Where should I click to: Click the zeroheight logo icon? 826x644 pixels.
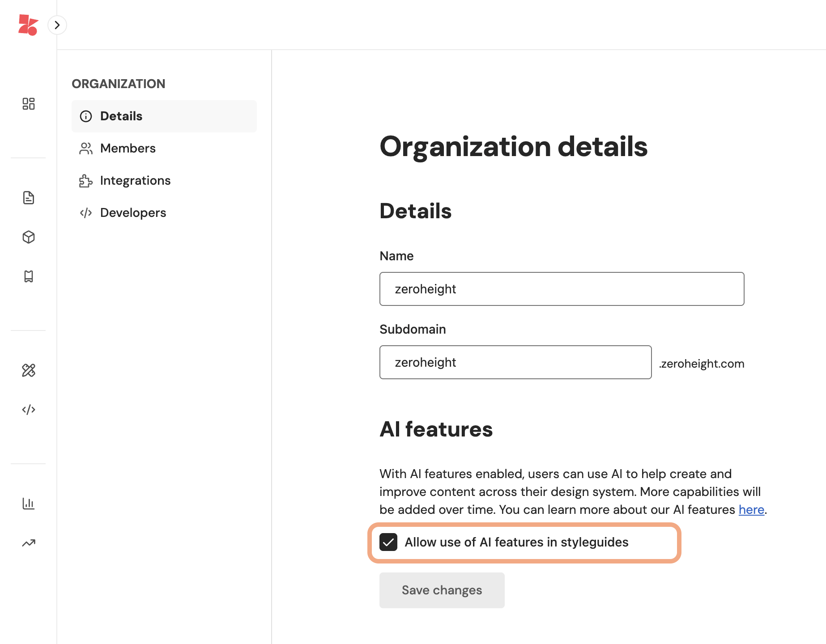point(28,25)
